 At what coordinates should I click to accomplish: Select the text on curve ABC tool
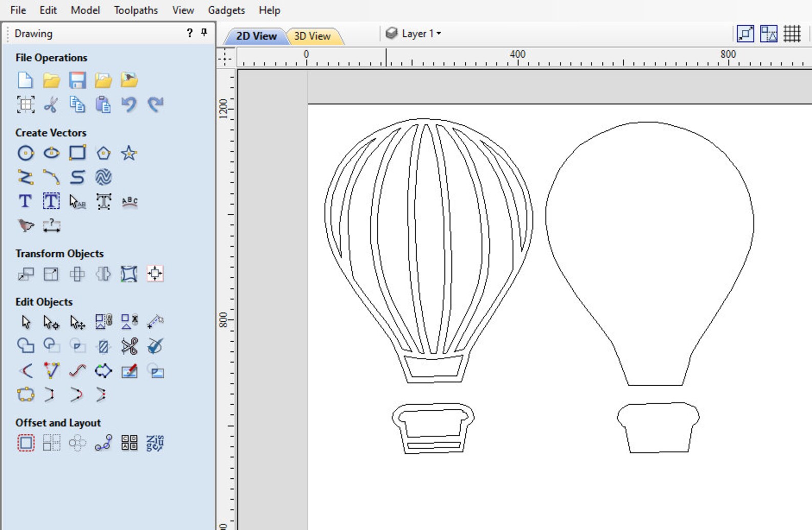[129, 202]
